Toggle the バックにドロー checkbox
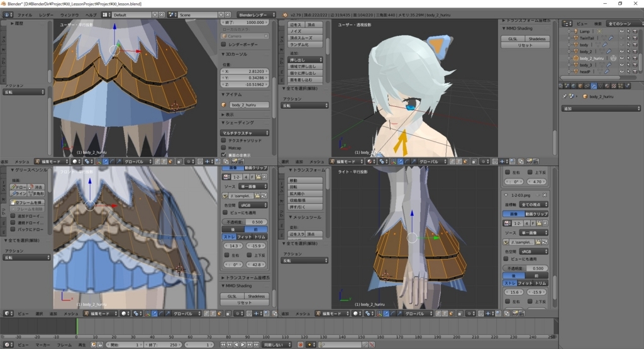 point(13,229)
